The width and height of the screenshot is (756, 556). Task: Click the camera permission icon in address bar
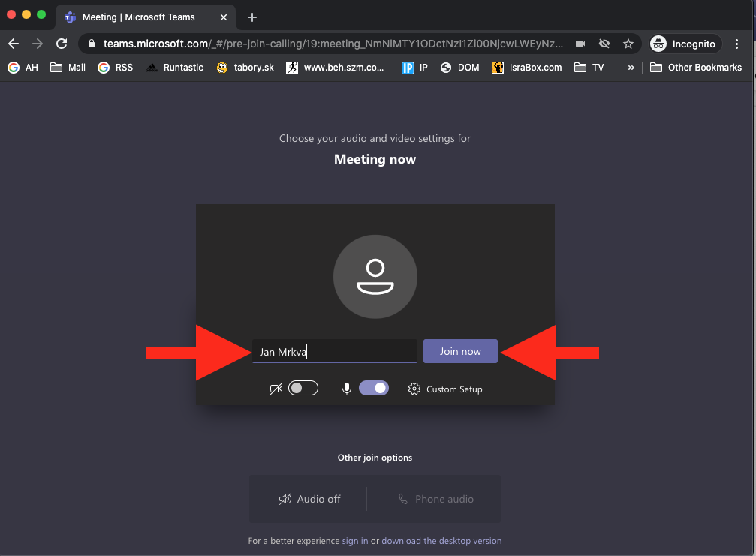pyautogui.click(x=580, y=44)
